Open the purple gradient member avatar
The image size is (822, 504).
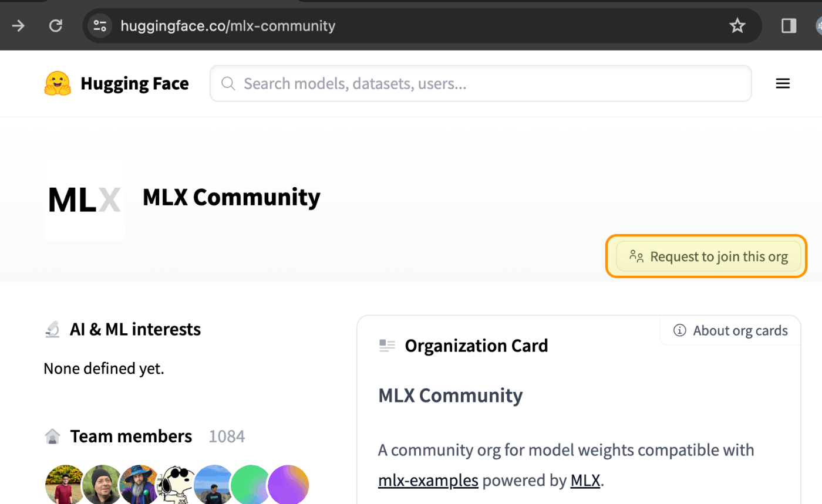tap(288, 485)
